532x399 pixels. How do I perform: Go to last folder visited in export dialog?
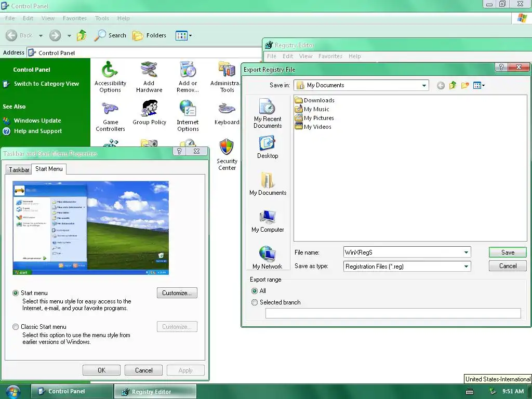441,86
